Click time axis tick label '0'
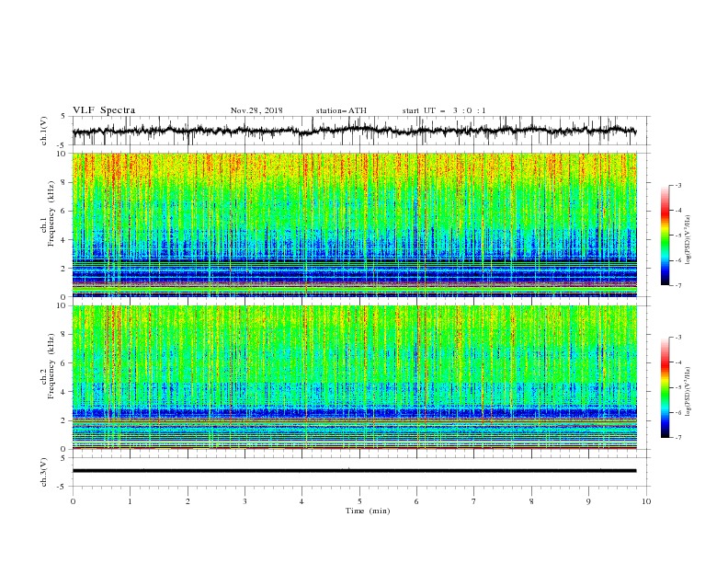 73,501
